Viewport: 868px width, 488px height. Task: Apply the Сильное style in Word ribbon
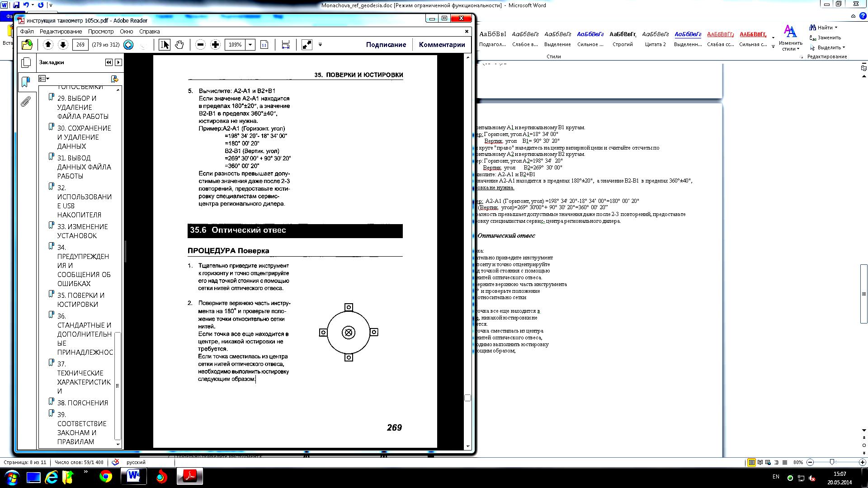[x=590, y=39]
